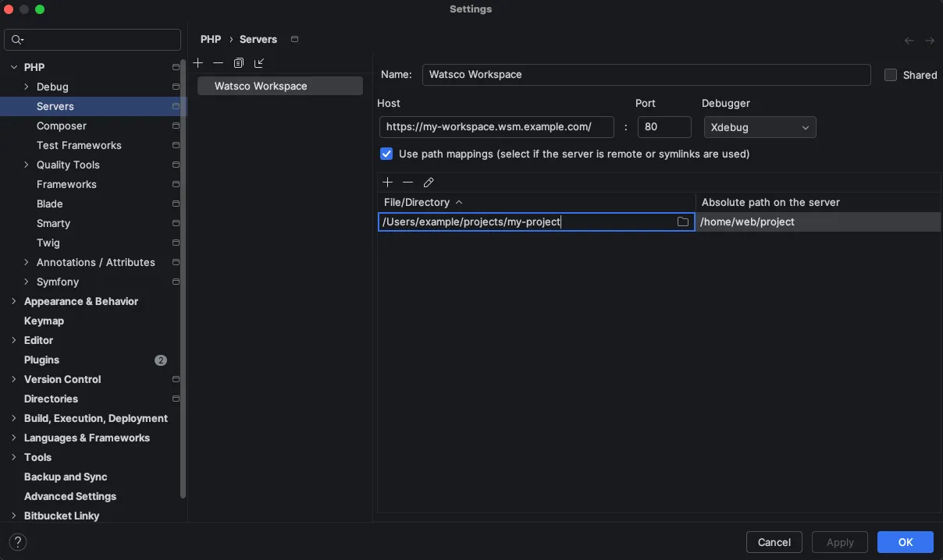Click project-level icon beside Directories

pos(176,399)
